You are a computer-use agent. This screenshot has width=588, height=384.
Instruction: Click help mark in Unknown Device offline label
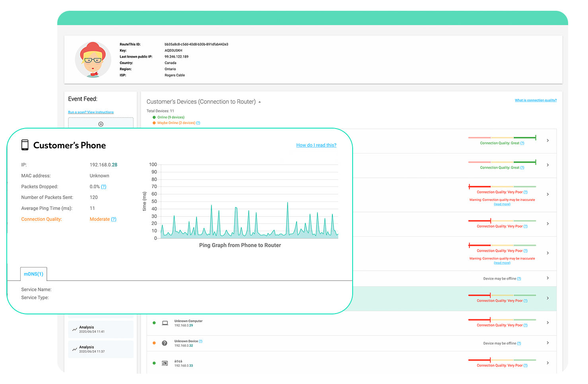(519, 343)
